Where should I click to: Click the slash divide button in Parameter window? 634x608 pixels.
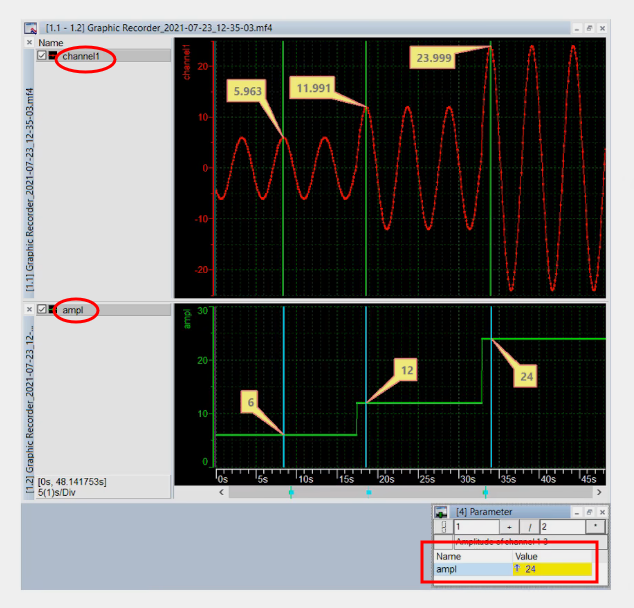(530, 527)
